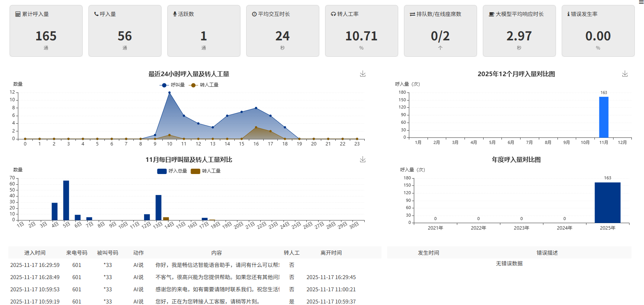644x305 pixels.
Task: Download the 2025 twelve-month inbound comparison chart
Action: [625, 73]
